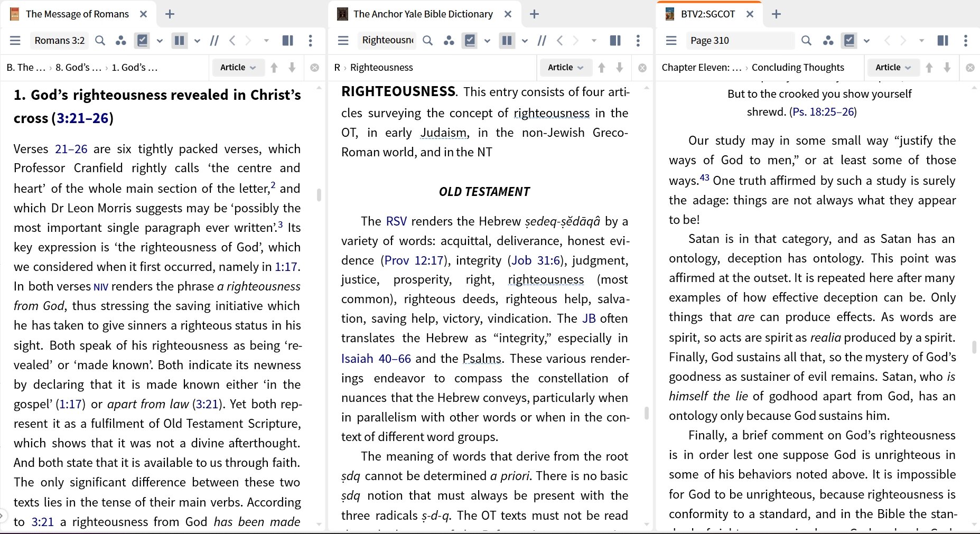Screen dimensions: 980x534
Task: Open Article dropdown in BTV2:SGCOT panel
Action: 893,68
